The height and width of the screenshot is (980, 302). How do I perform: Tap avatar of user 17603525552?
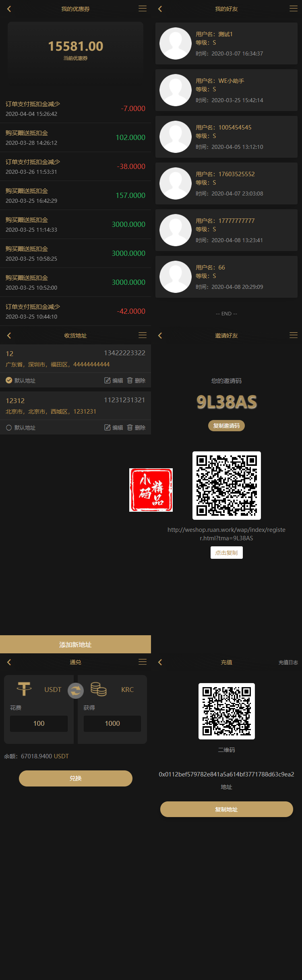tap(176, 183)
